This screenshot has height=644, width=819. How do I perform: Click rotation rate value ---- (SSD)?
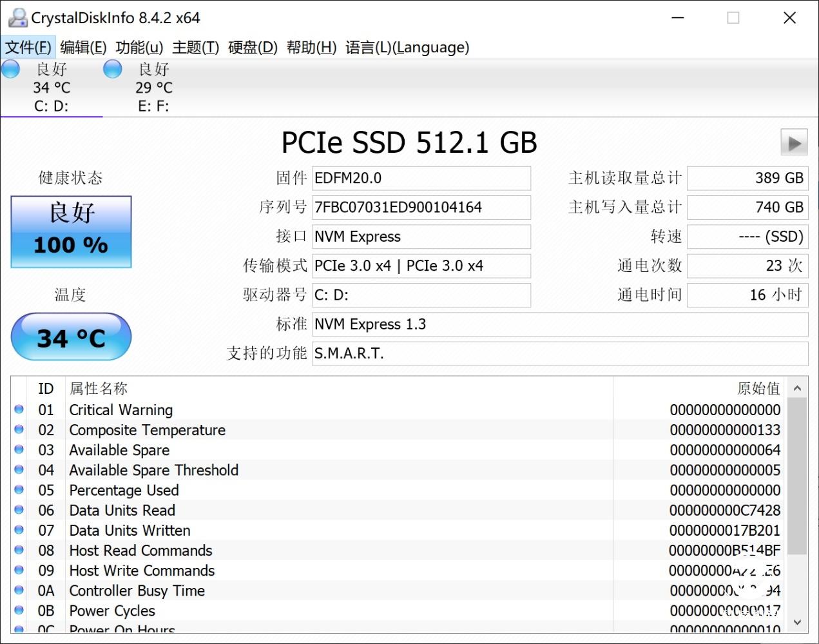747,237
